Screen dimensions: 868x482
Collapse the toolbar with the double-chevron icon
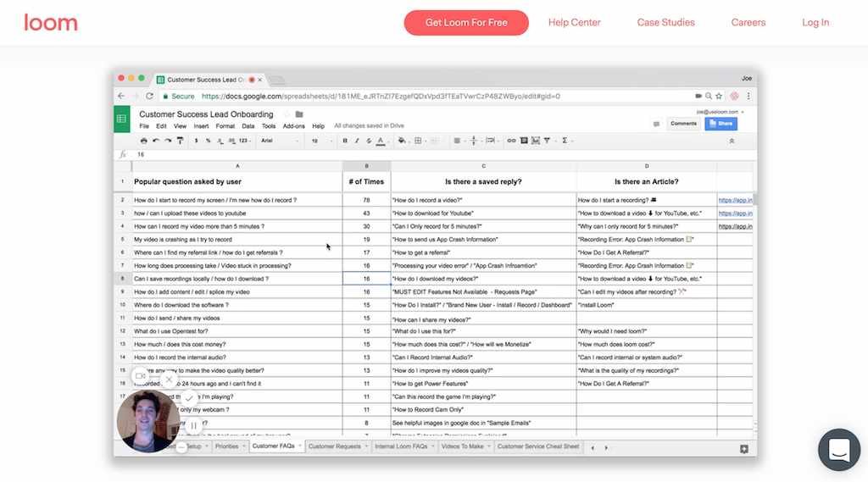tap(732, 141)
